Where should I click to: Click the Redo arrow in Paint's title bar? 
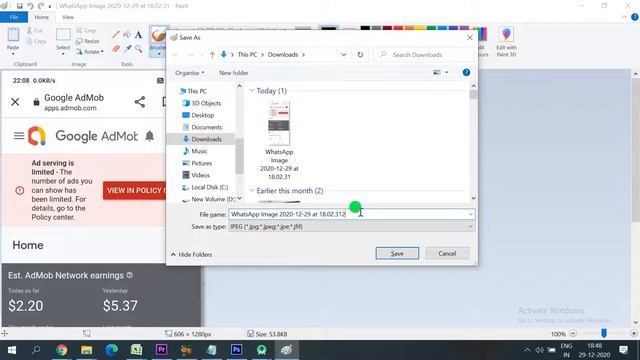(x=41, y=6)
